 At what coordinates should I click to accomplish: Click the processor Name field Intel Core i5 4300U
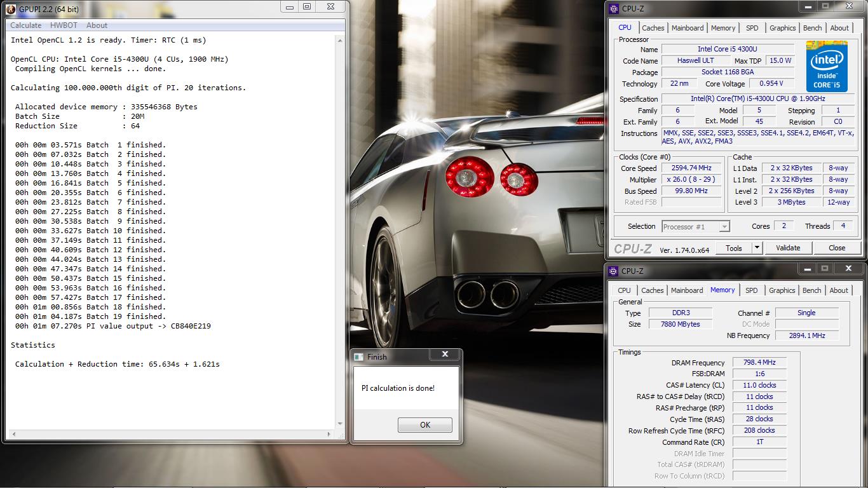(x=727, y=49)
